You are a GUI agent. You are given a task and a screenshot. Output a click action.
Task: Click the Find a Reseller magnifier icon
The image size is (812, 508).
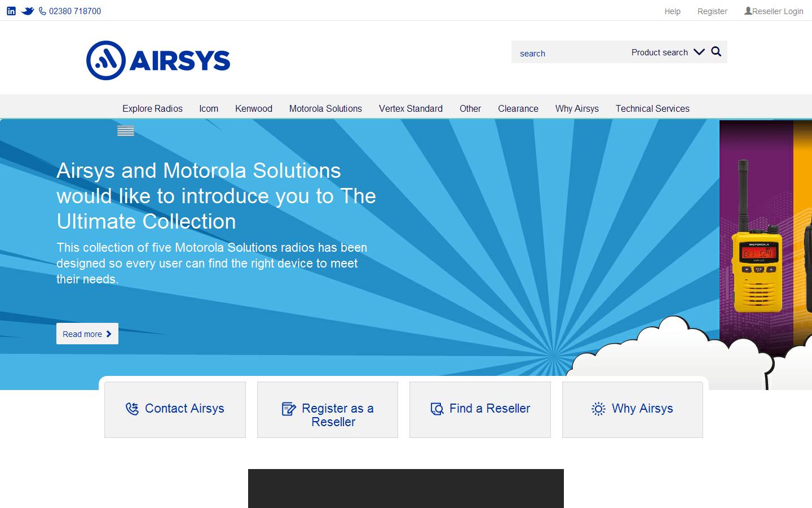tap(436, 409)
